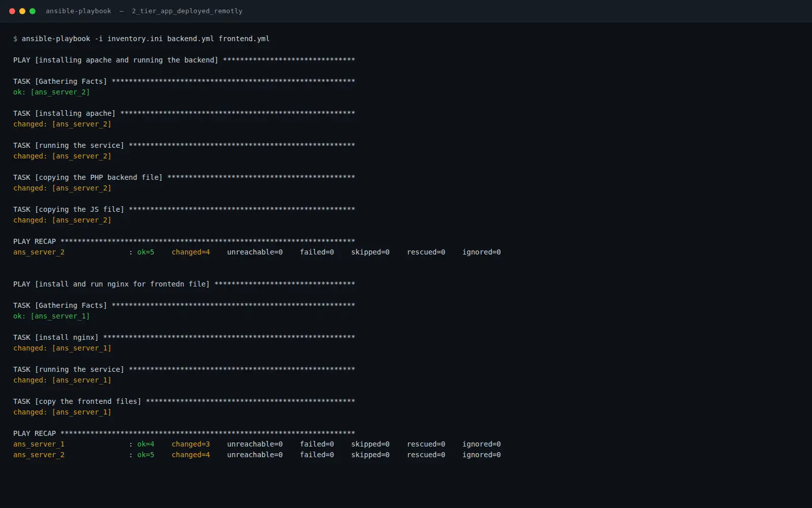The height and width of the screenshot is (508, 812).
Task: Click "skipped=0" in the ans_server_1 recap row
Action: pos(370,444)
